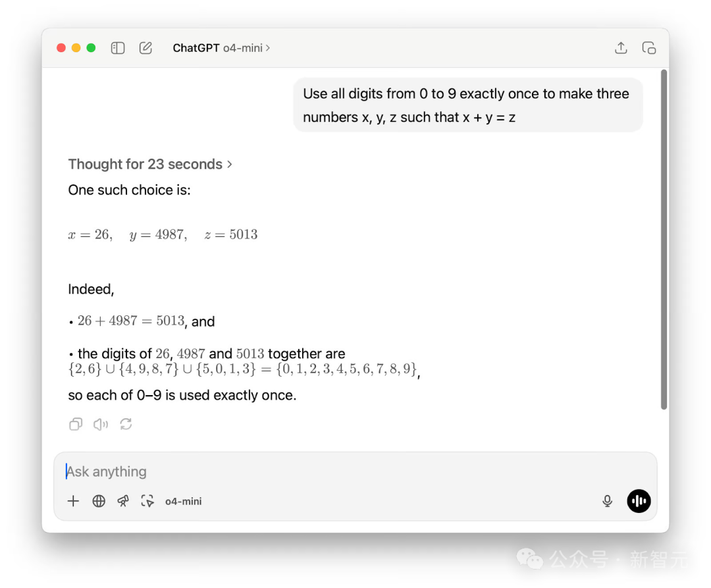The height and width of the screenshot is (588, 711).
Task: Attach a file with the plus icon
Action: pos(73,501)
